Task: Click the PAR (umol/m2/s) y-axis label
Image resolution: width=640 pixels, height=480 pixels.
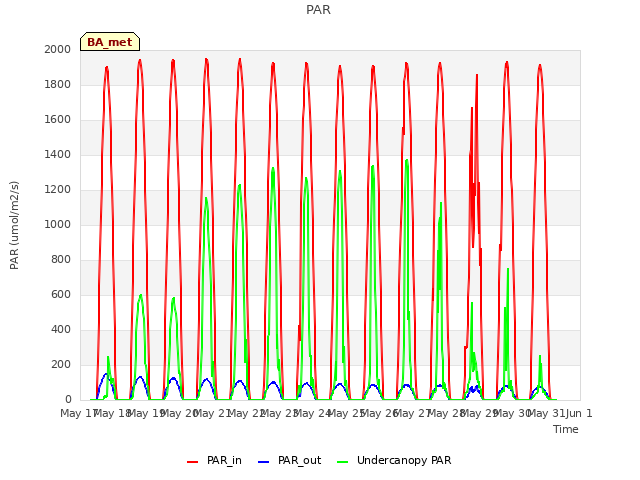Action: pyautogui.click(x=14, y=225)
